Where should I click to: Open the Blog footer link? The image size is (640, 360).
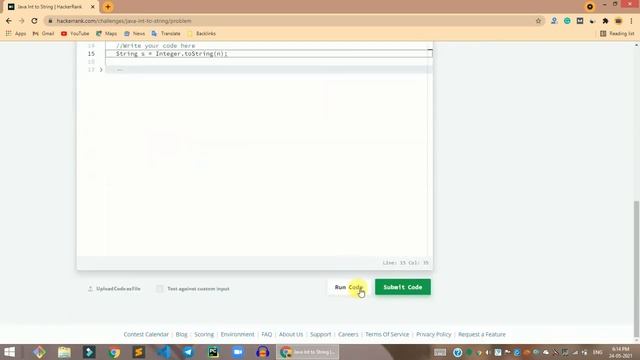182,334
